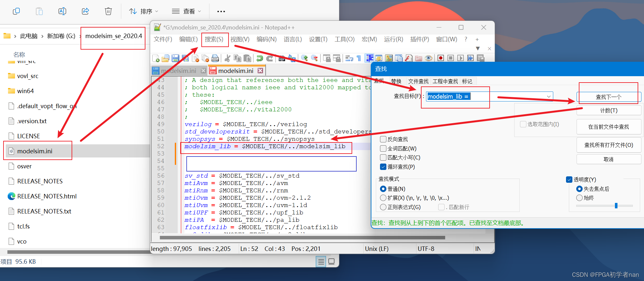Viewport: 644px width, 281px height.
Task: Click the Open file icon in Notepad++ toolbar
Action: [x=166, y=58]
